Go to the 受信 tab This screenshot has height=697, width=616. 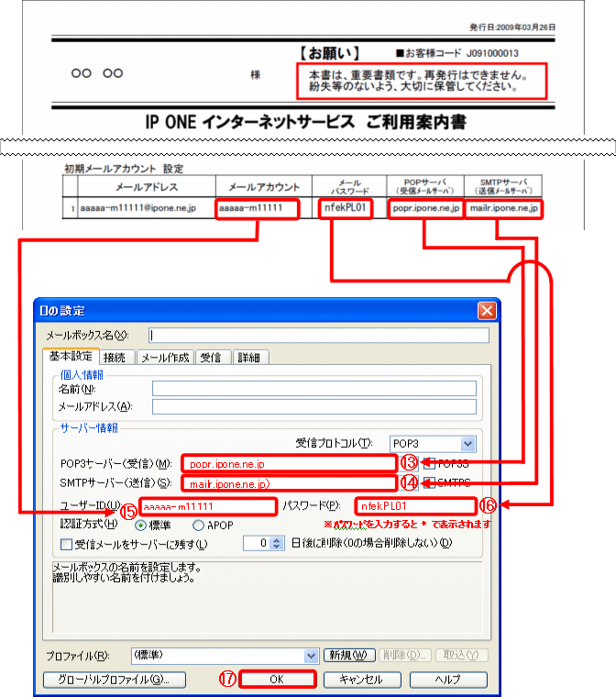pos(211,357)
